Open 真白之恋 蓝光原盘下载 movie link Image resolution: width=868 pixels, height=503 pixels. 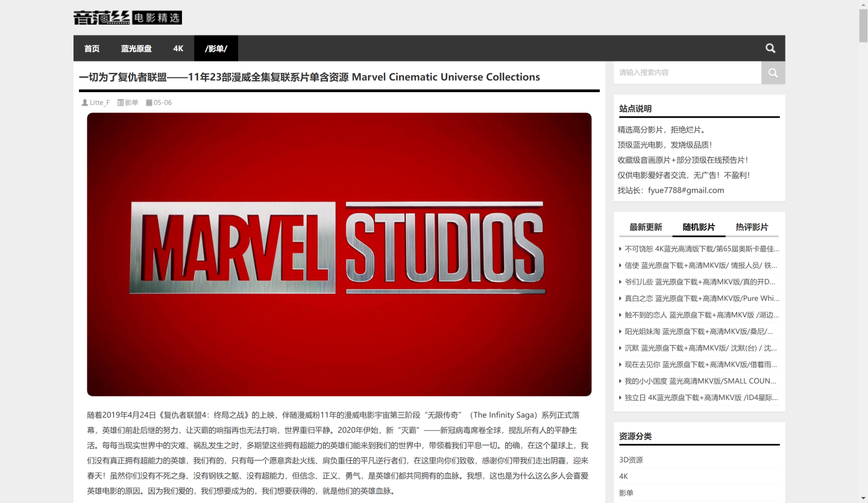coord(702,298)
